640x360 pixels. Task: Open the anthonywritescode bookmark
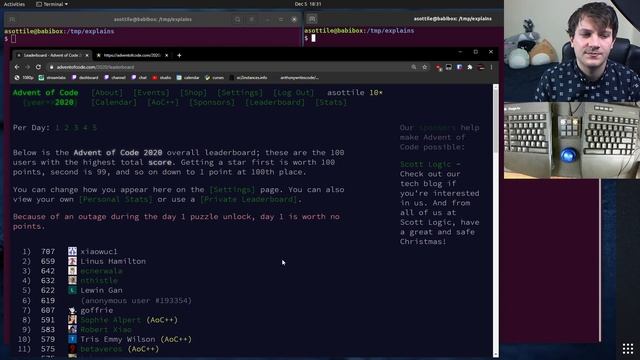pyautogui.click(x=299, y=77)
